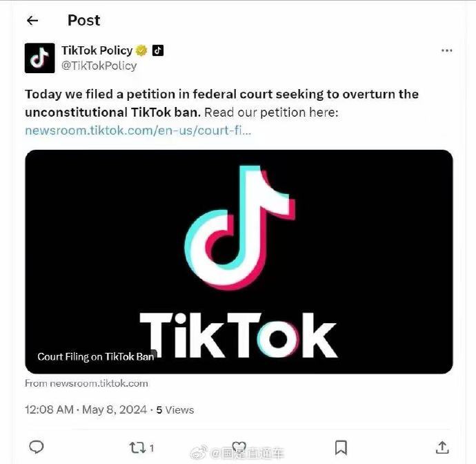This screenshot has height=464, width=476.
Task: Click the 5 Views count
Action: click(175, 409)
